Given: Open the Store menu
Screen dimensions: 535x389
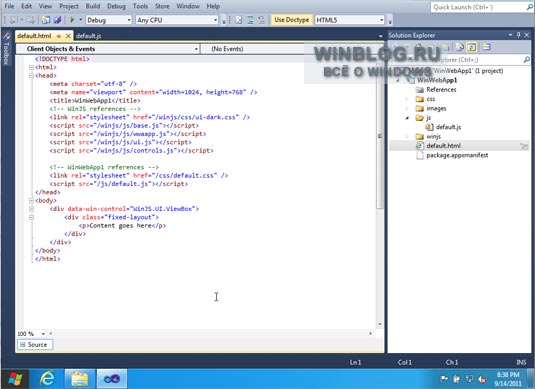Looking at the screenshot, I should 162,6.
